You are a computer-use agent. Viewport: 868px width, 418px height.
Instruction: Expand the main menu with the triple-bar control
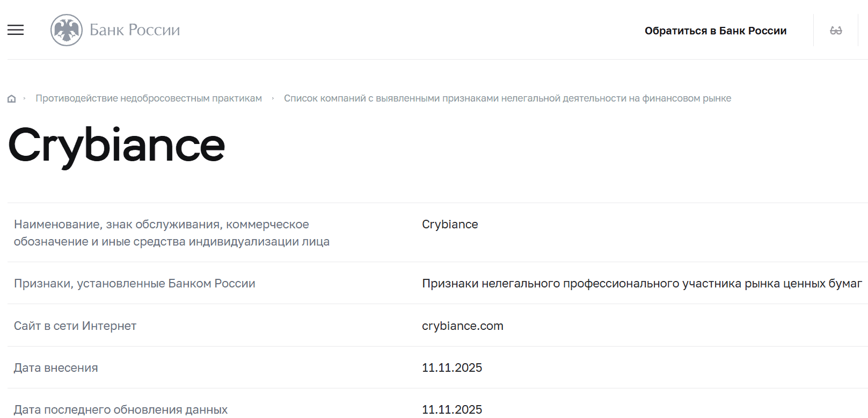[x=16, y=30]
